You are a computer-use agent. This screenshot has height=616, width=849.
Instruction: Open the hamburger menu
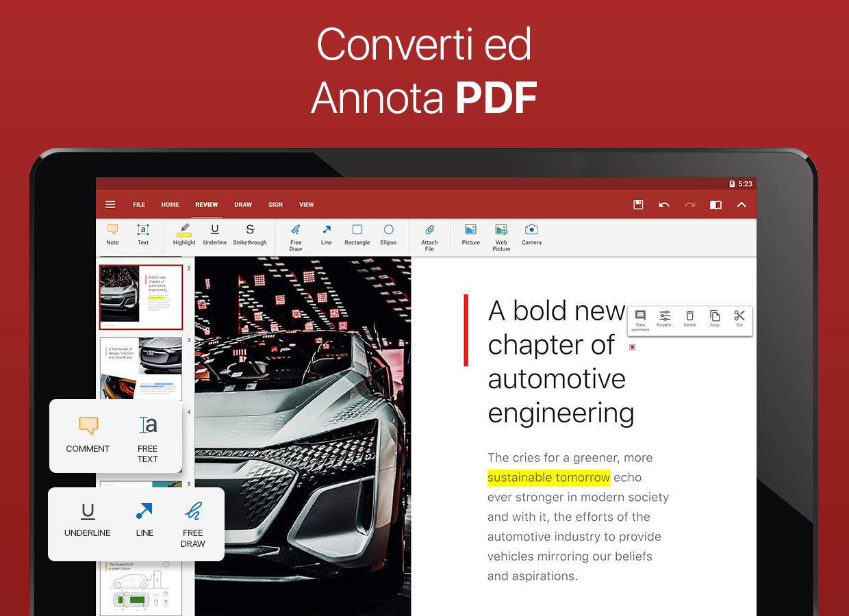[x=110, y=205]
